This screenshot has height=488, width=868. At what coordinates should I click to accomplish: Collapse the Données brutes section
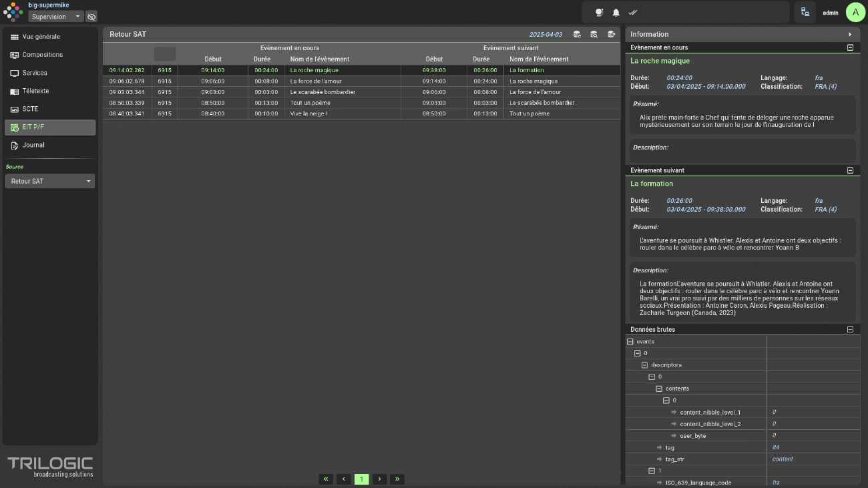850,329
